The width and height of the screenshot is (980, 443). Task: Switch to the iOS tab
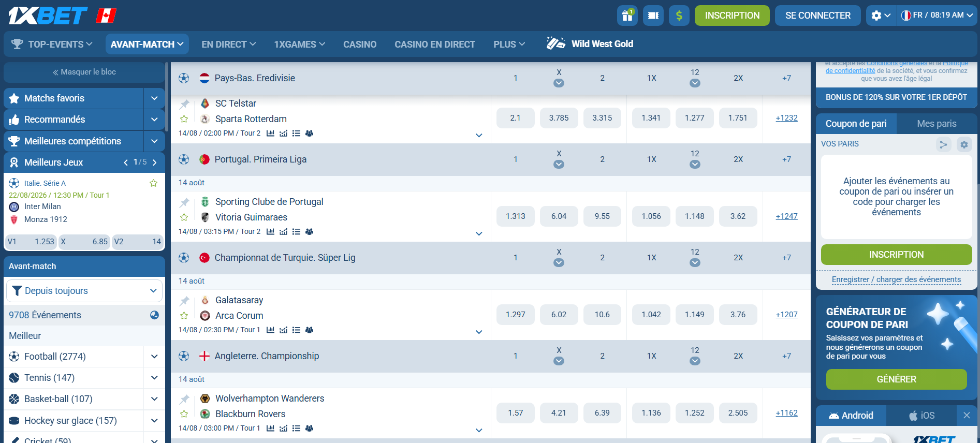(922, 416)
